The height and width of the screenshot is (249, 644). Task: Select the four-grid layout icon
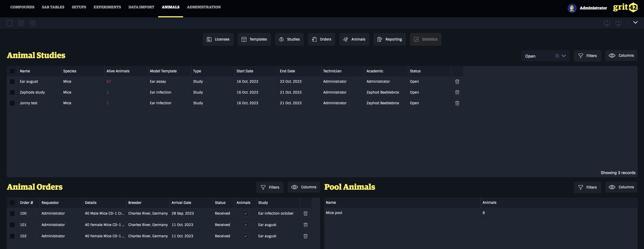click(x=33, y=23)
